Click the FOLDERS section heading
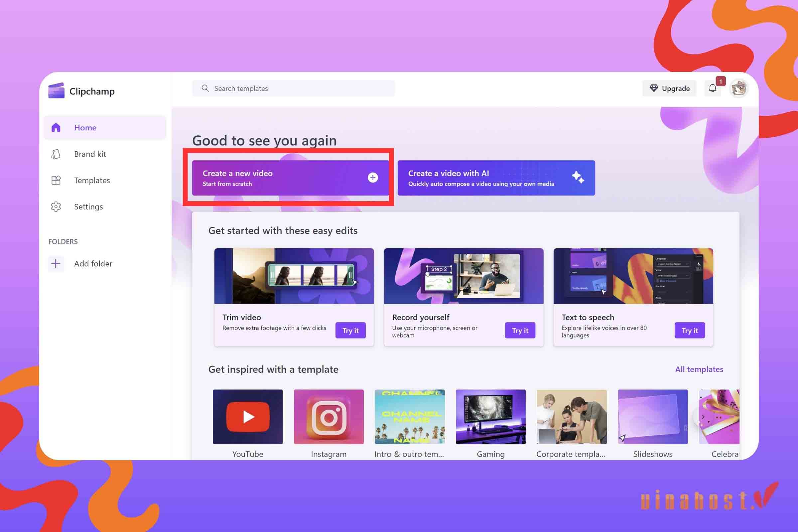Screen dimensions: 798x532 63,242
